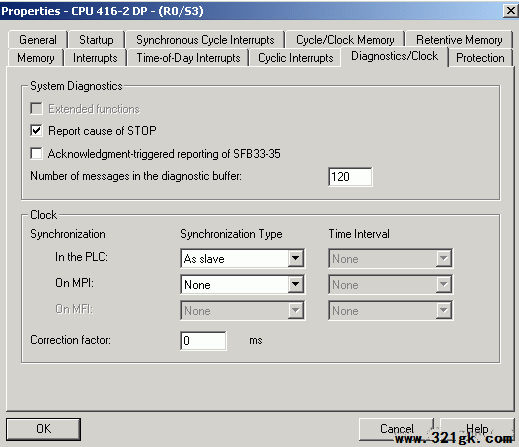Click the 'Time Interval' column heading
The width and height of the screenshot is (519, 447).
tap(359, 234)
